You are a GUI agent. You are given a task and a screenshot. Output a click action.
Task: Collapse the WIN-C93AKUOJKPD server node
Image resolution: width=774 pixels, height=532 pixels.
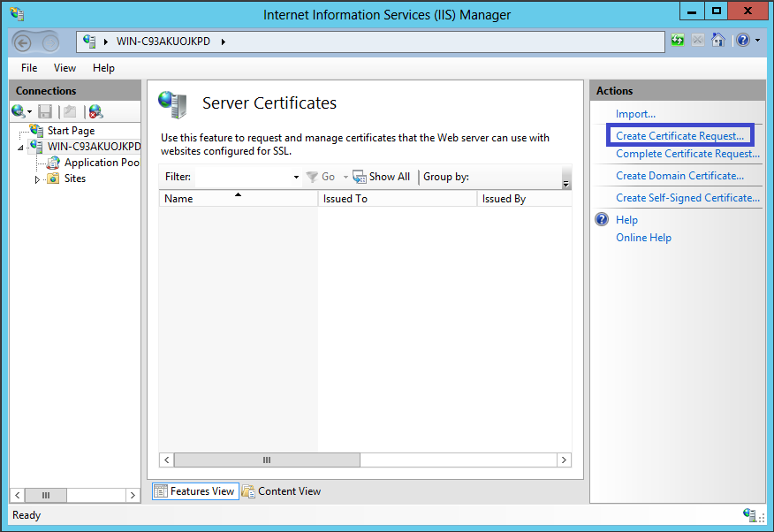pyautogui.click(x=21, y=148)
